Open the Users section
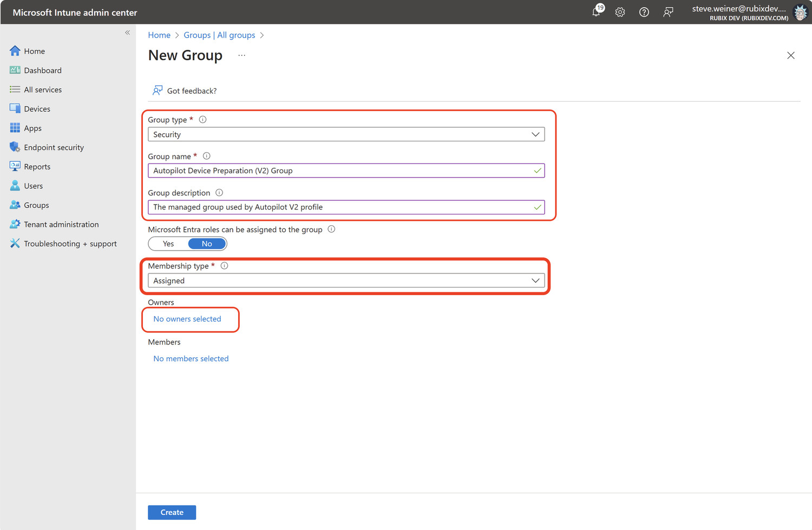 [33, 185]
